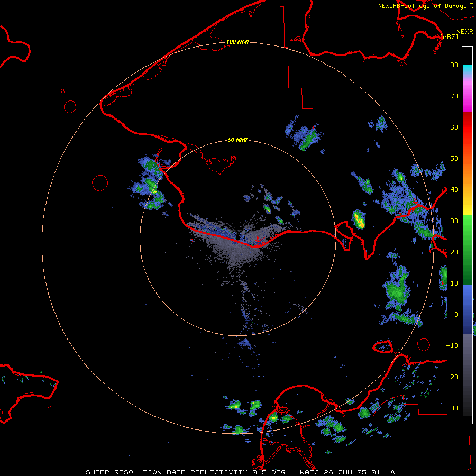The width and height of the screenshot is (476, 476).
Task: Click the -30 value on dBZ scale
Action: pyautogui.click(x=452, y=408)
